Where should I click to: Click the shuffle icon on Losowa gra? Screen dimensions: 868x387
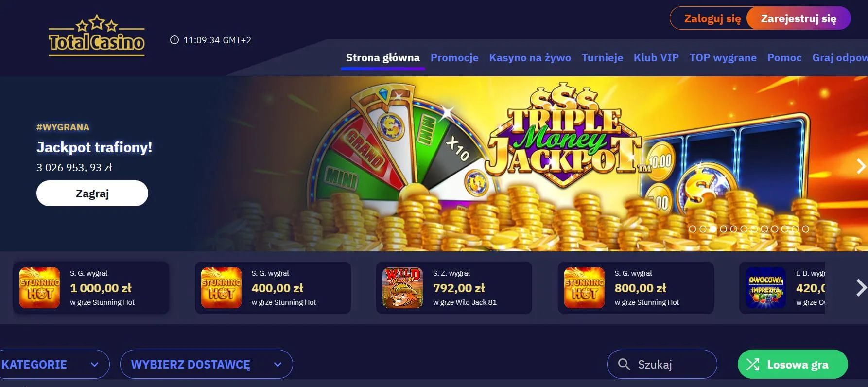[x=753, y=364]
